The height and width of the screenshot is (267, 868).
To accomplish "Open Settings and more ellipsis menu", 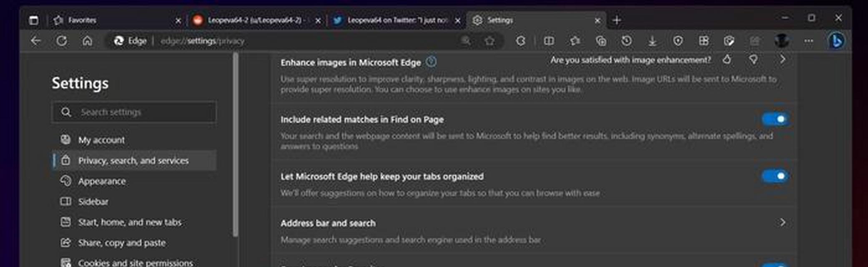I will pyautogui.click(x=809, y=41).
